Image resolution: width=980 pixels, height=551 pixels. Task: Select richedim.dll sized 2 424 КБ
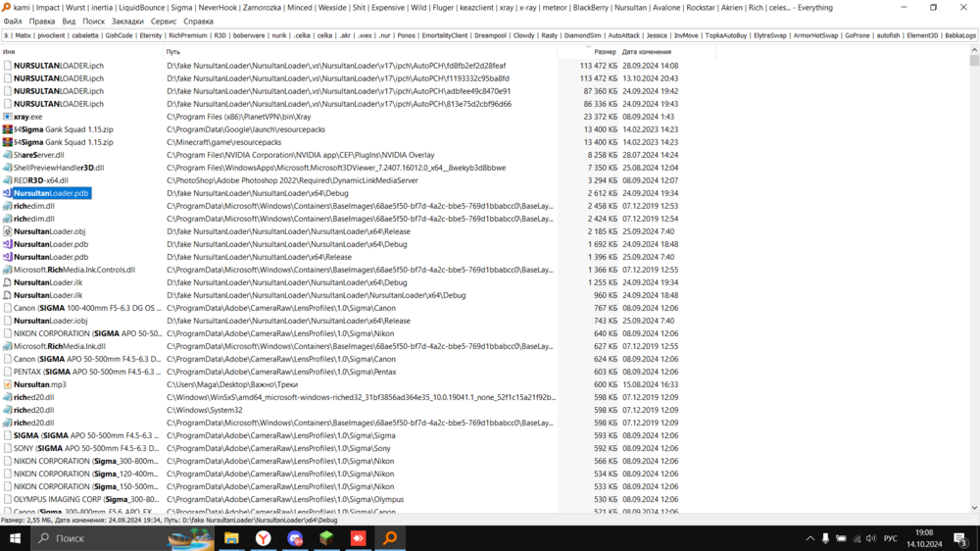tap(33, 219)
